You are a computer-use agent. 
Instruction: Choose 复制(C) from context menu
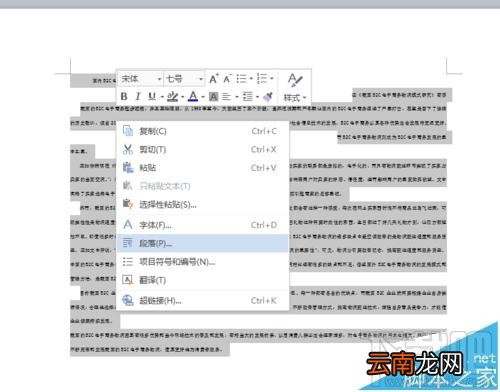[x=203, y=131]
